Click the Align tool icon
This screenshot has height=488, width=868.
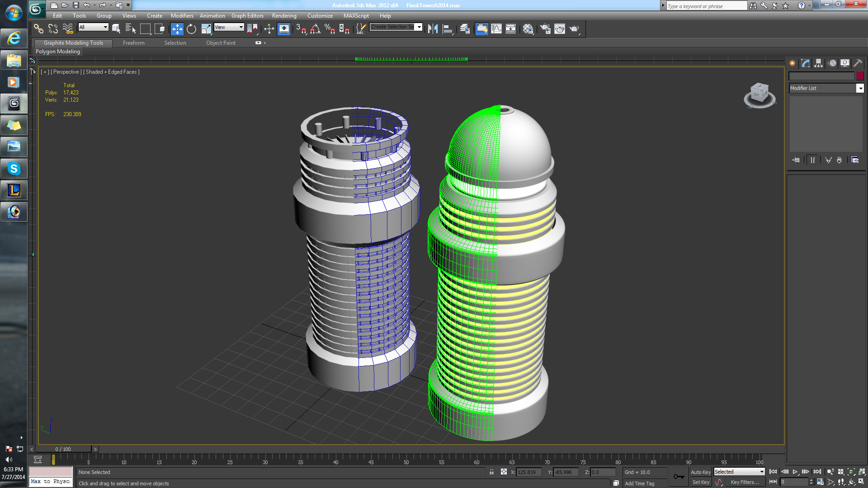(x=448, y=29)
